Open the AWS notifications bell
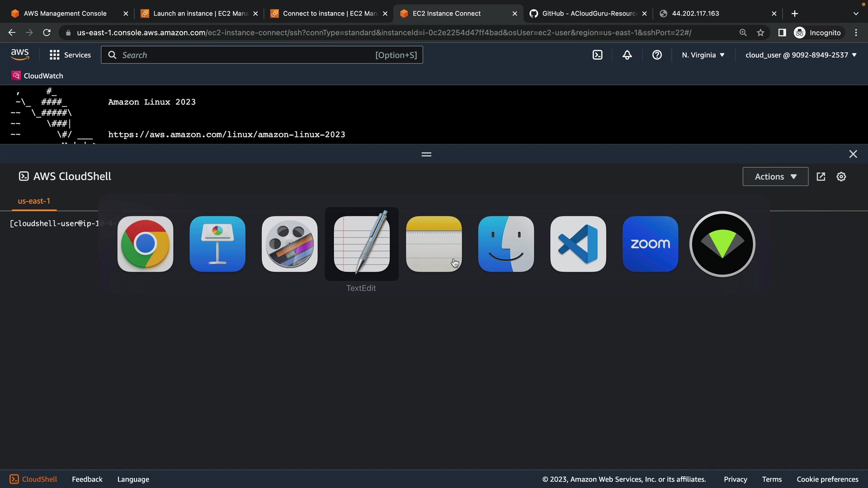 [x=627, y=55]
